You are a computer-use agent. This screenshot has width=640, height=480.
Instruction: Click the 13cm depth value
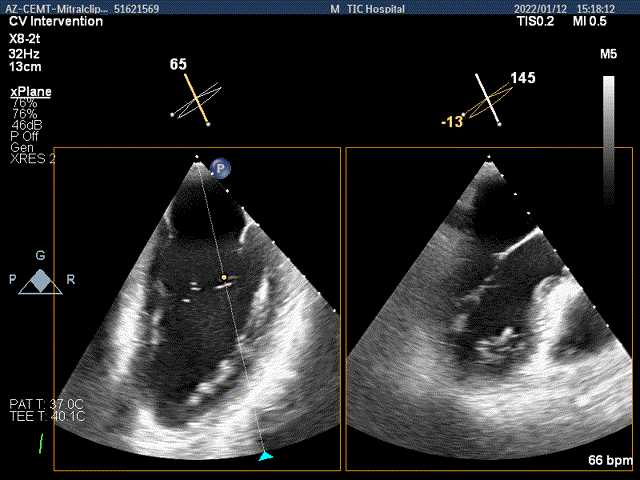(x=25, y=67)
